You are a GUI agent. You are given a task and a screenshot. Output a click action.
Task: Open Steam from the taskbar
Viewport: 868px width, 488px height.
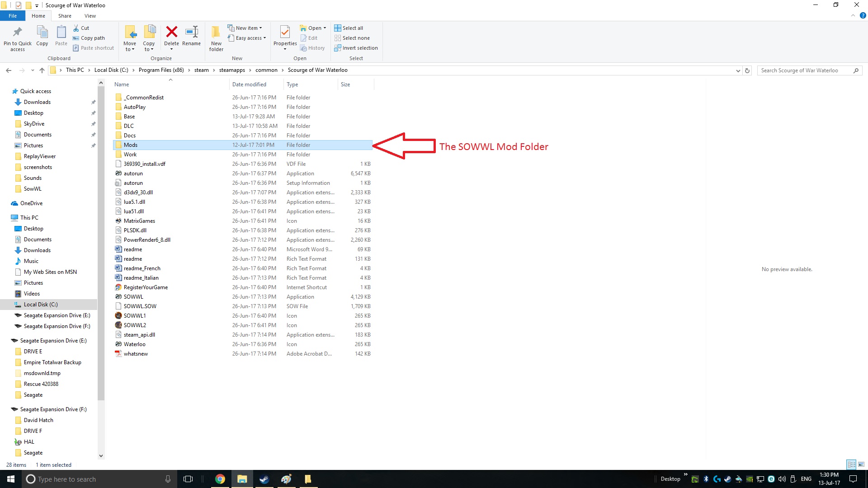pyautogui.click(x=264, y=479)
